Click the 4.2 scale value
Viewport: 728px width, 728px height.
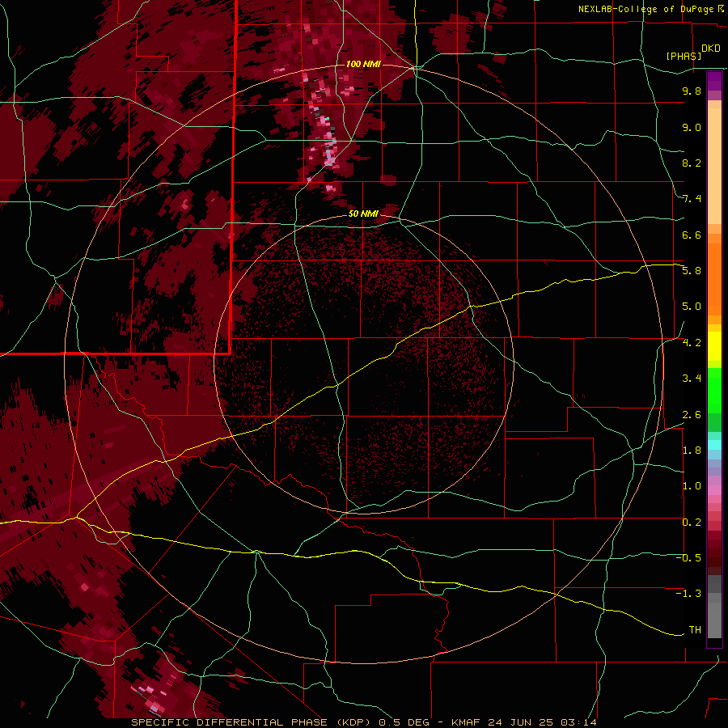click(692, 343)
